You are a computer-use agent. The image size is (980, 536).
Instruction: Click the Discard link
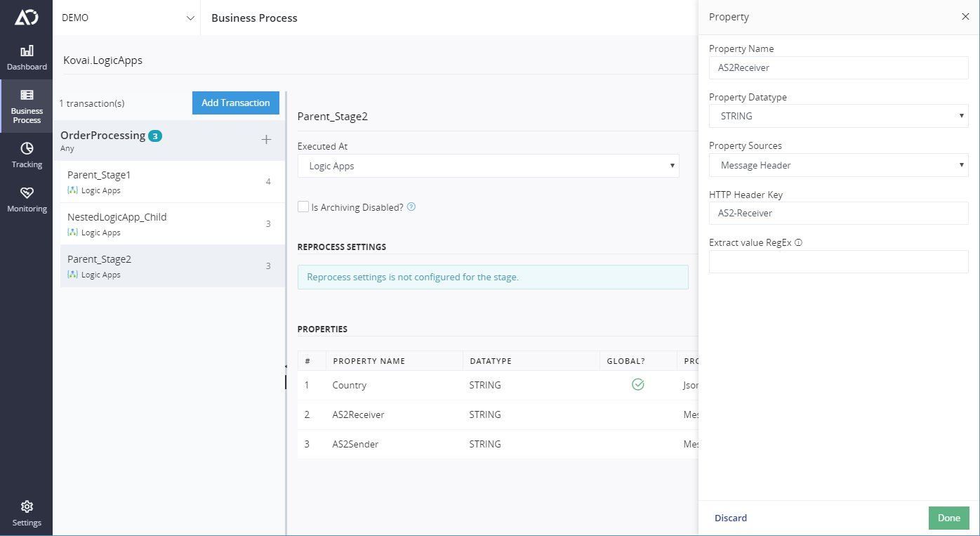(731, 518)
